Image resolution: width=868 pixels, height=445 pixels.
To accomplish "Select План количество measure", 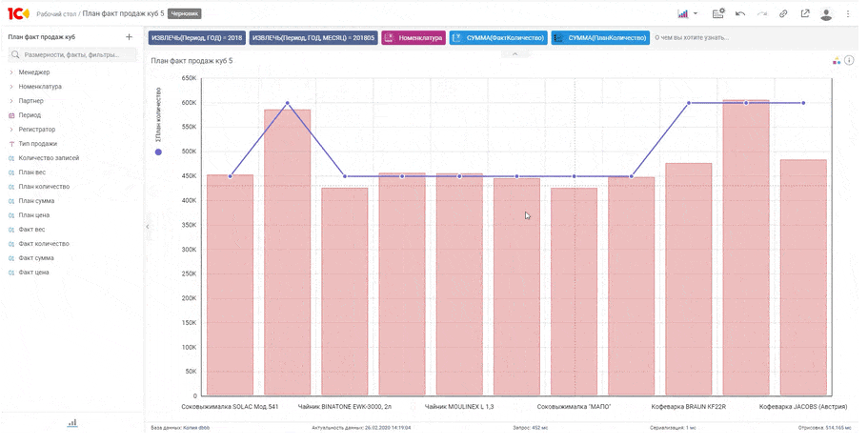I will (x=44, y=187).
